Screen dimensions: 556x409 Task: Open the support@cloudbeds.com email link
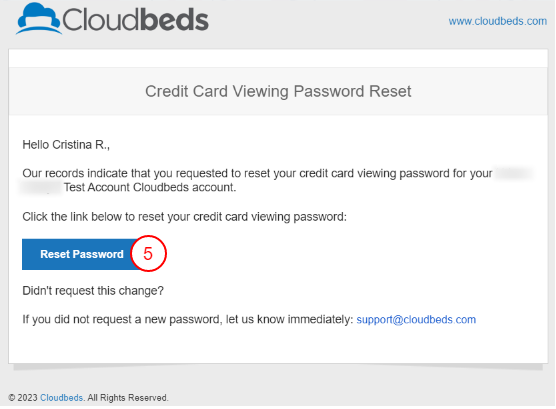coord(416,320)
